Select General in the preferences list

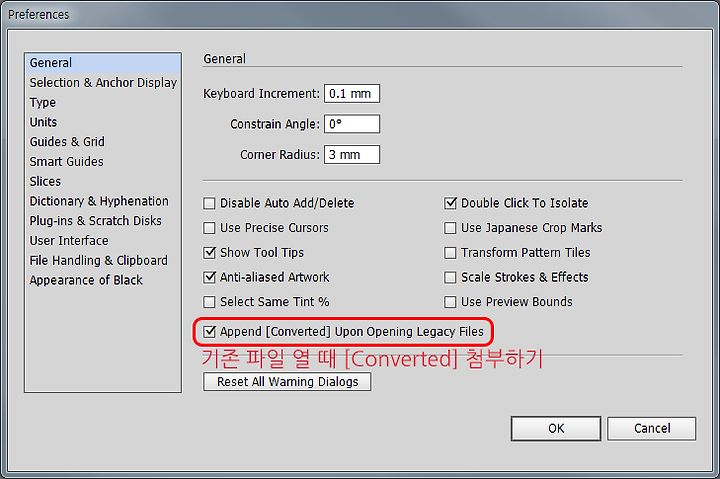103,63
